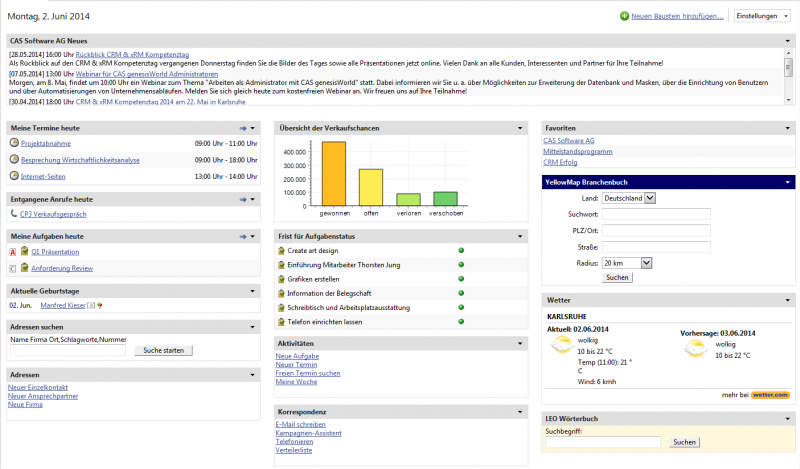
Task: Open Übersicht der Verkaufschancen panel menu arrow
Action: pyautogui.click(x=520, y=128)
